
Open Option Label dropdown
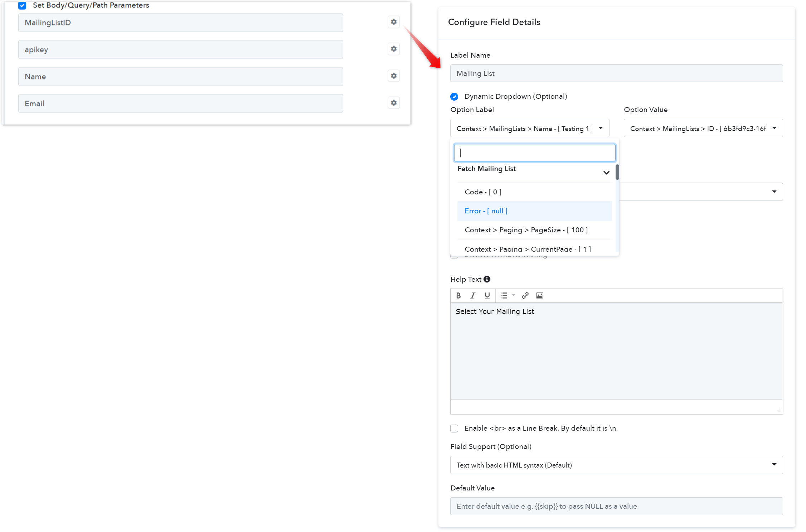[530, 128]
